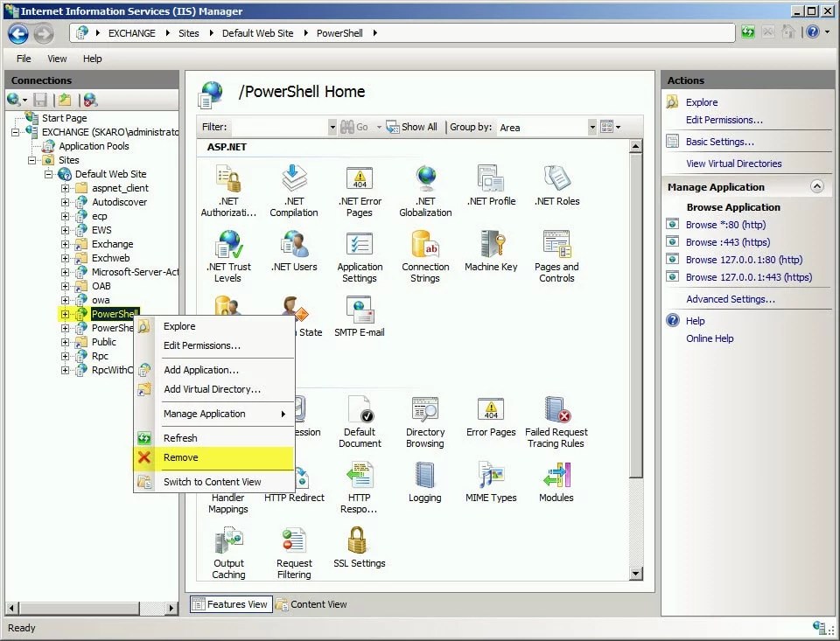Open the Default Document feature
This screenshot has height=641, width=840.
tap(360, 422)
